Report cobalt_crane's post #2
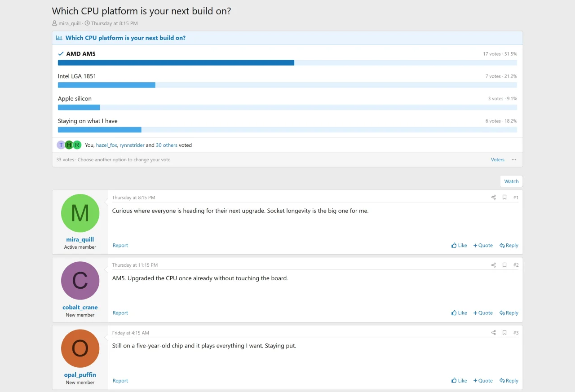The image size is (575, 392). [120, 313]
